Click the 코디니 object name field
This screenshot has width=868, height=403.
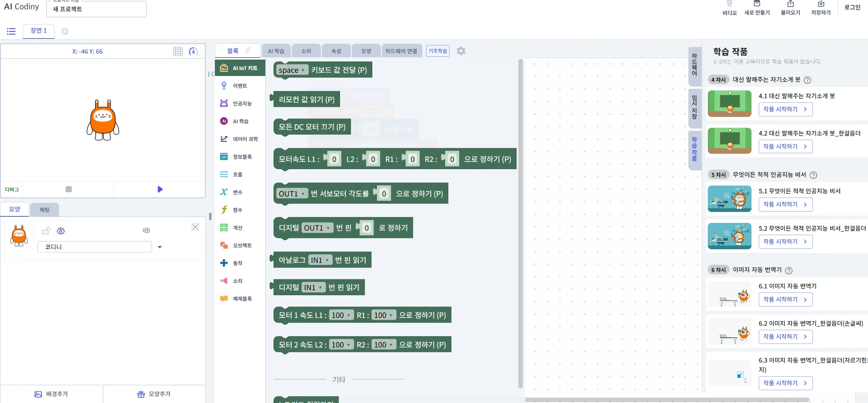click(x=95, y=247)
